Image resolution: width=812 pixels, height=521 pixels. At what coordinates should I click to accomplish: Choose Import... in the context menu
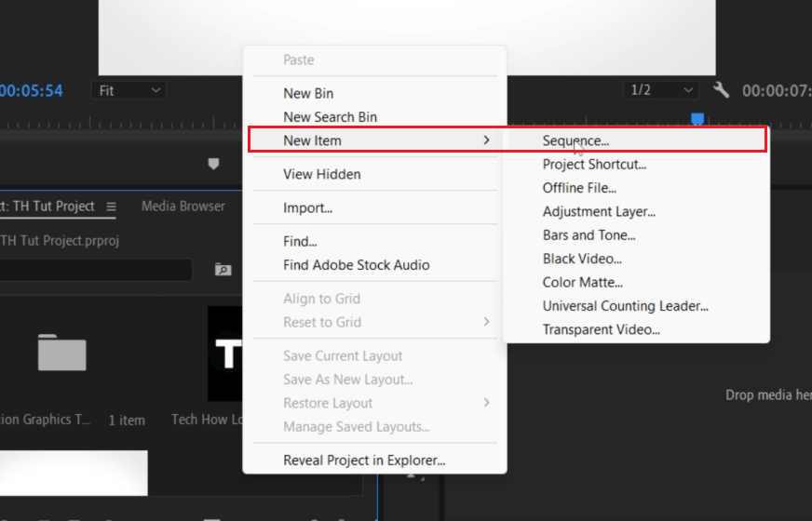click(x=307, y=207)
